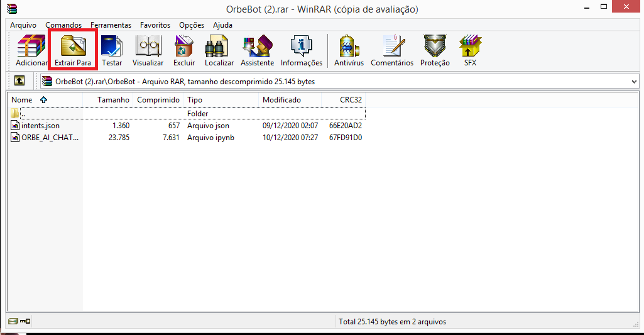Click the ORBE_AI_CHAT file icon
This screenshot has width=644, height=335.
(15, 137)
